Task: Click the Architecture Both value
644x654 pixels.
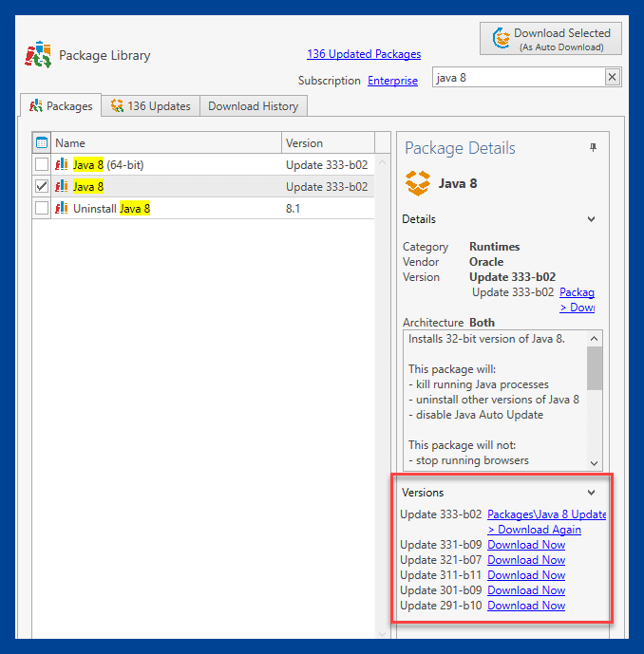Action: 482,323
